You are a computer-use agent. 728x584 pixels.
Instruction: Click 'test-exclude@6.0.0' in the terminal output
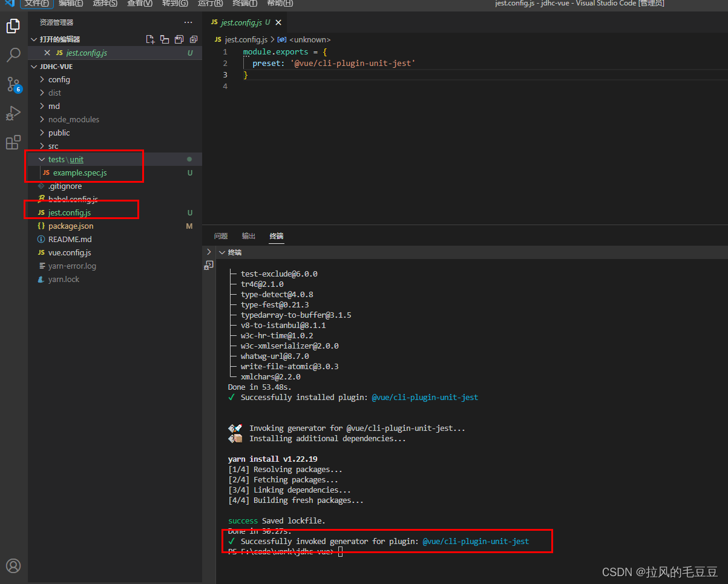tap(279, 274)
